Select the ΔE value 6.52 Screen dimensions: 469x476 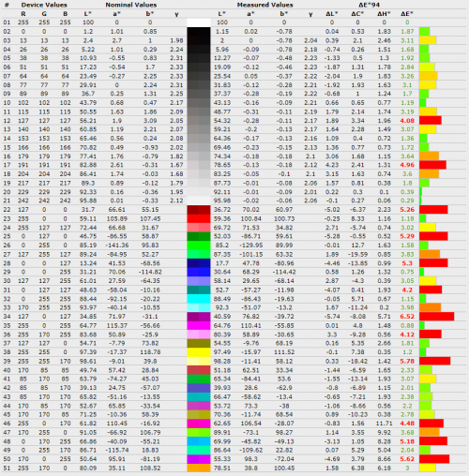[407, 317]
